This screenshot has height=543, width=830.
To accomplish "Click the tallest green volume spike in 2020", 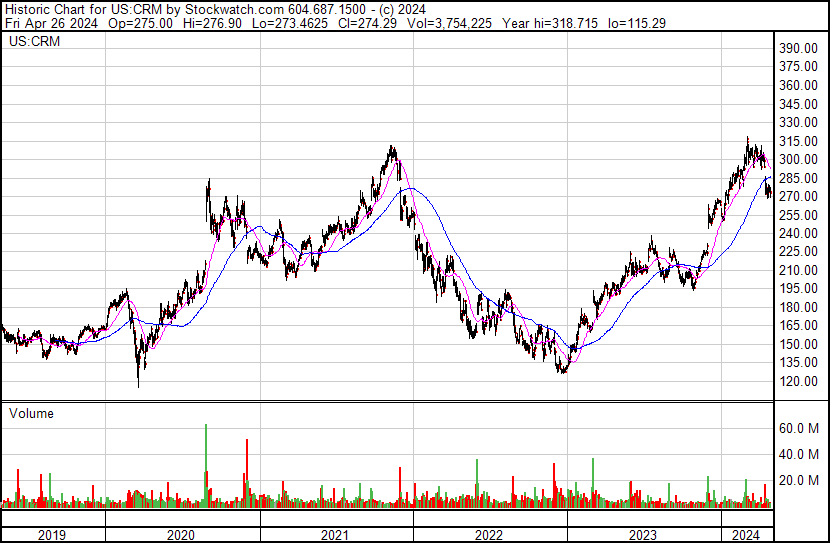I will tap(206, 466).
